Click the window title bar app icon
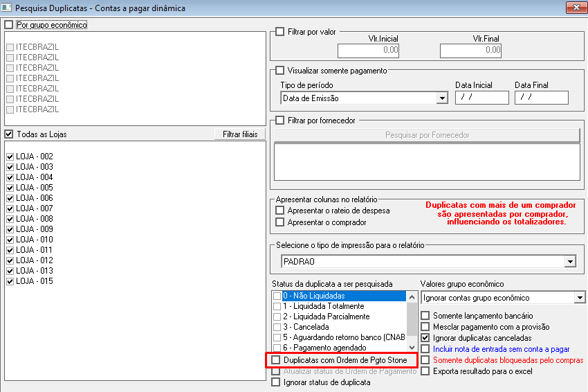The width and height of the screenshot is (588, 392). [x=6, y=8]
